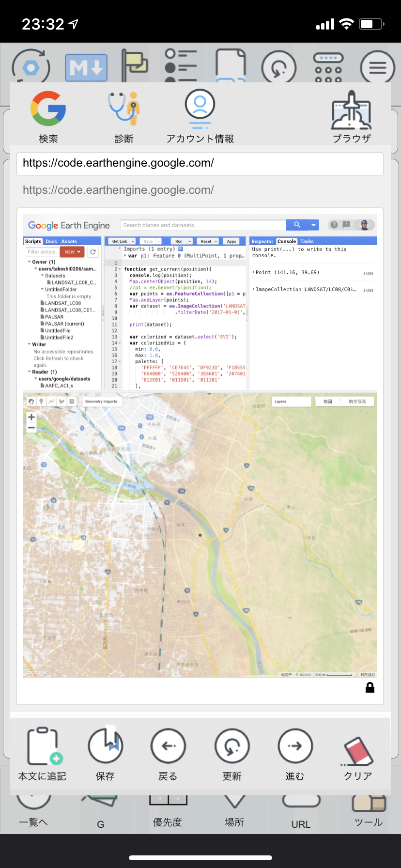Collapse the Owner (1) tree node

(29, 262)
